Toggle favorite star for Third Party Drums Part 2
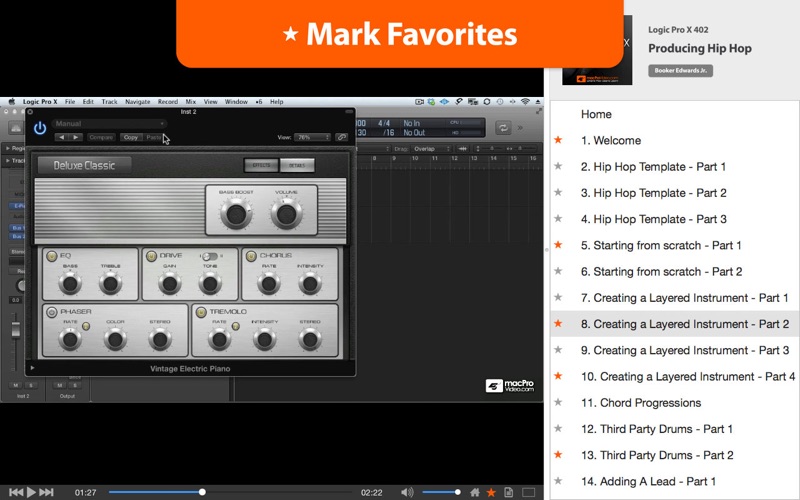 (x=559, y=455)
